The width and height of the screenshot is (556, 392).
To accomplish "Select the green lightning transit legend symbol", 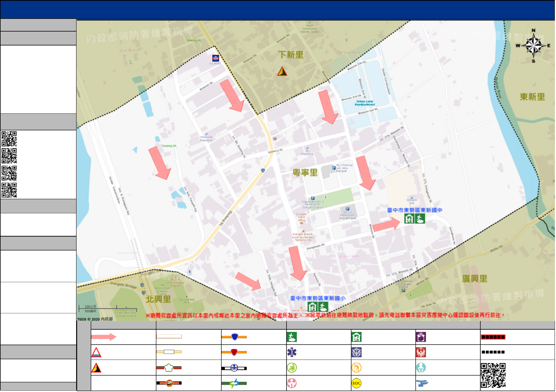I will pyautogui.click(x=234, y=384).
